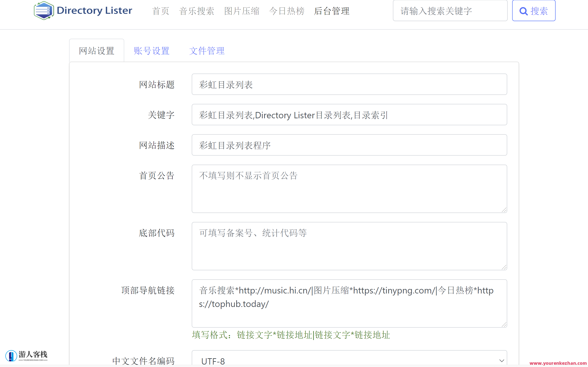
Task: Click the search magnifier icon
Action: pos(523,11)
